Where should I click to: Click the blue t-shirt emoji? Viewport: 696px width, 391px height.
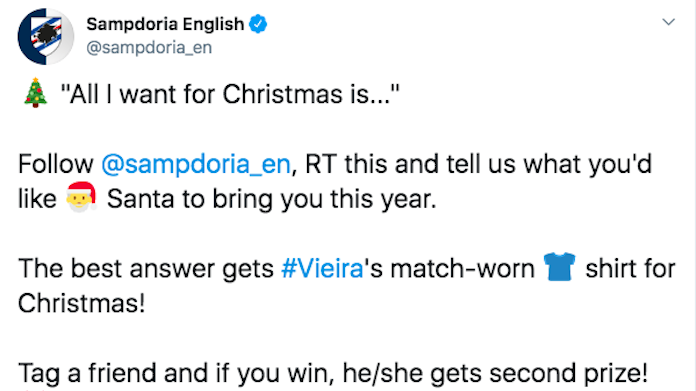[x=559, y=267]
